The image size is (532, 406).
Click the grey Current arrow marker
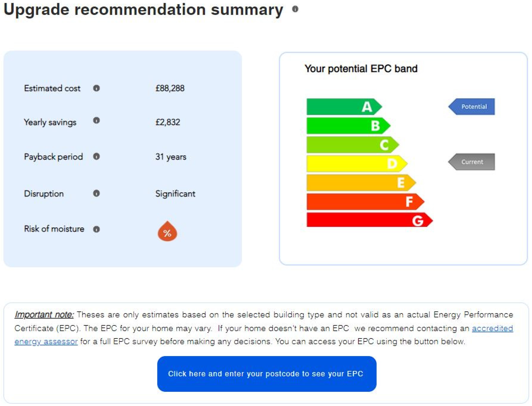[472, 162]
